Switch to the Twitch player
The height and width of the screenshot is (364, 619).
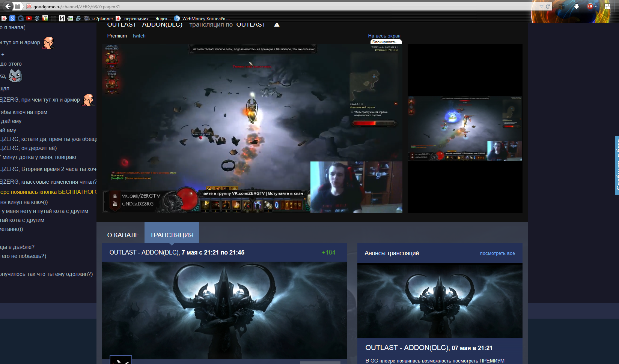tap(139, 36)
